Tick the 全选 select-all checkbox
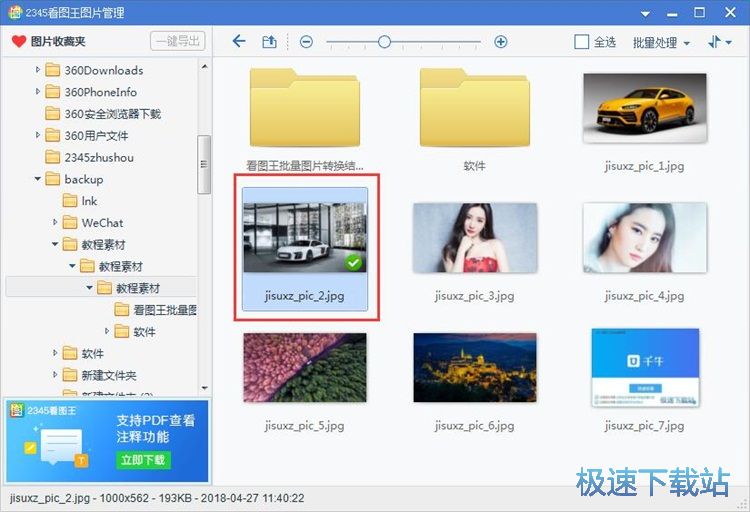 [581, 42]
